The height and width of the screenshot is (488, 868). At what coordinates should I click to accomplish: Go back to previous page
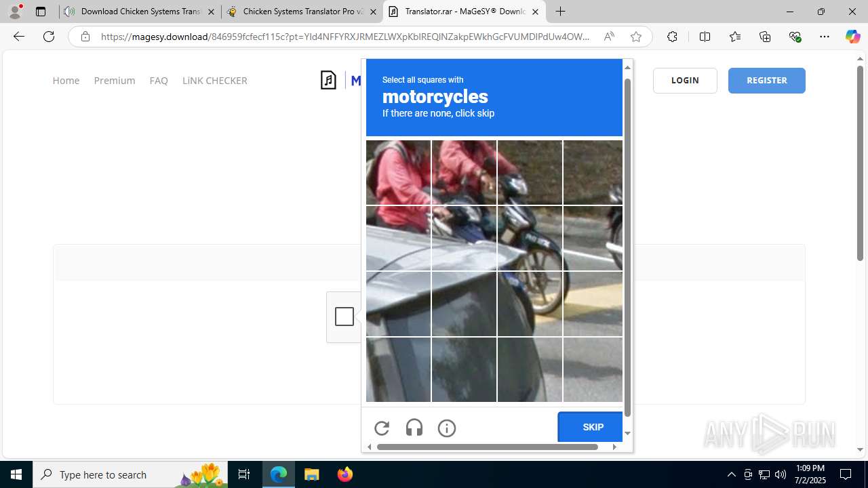19,37
